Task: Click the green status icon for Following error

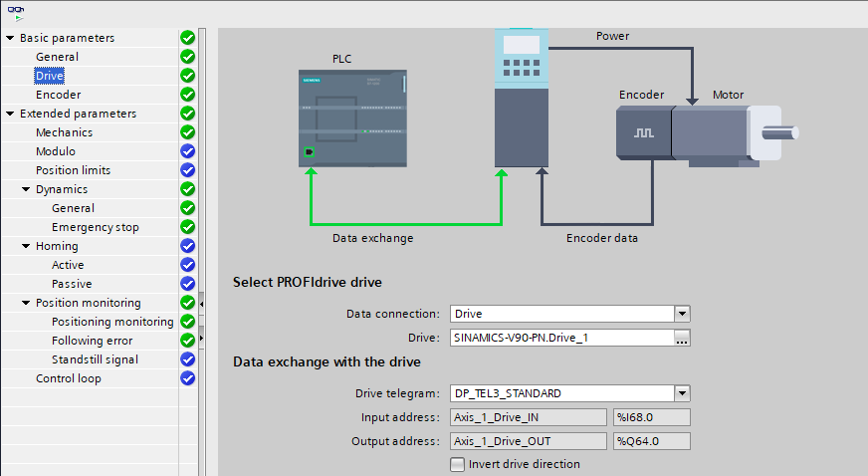Action: [x=188, y=341]
